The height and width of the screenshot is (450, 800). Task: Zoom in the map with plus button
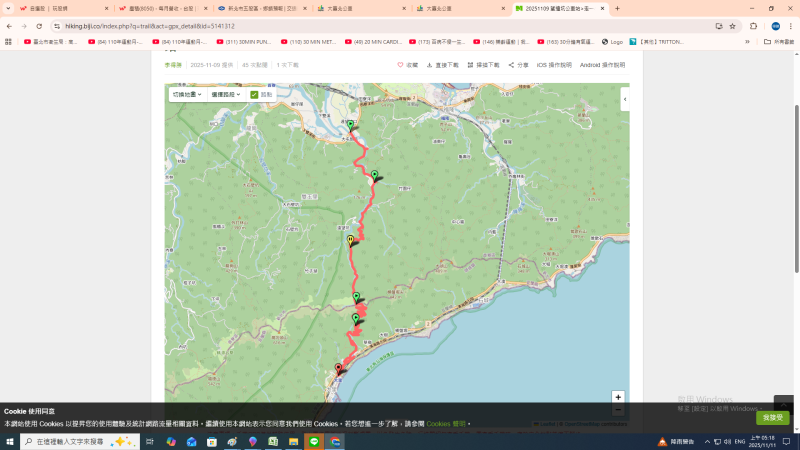coord(618,397)
